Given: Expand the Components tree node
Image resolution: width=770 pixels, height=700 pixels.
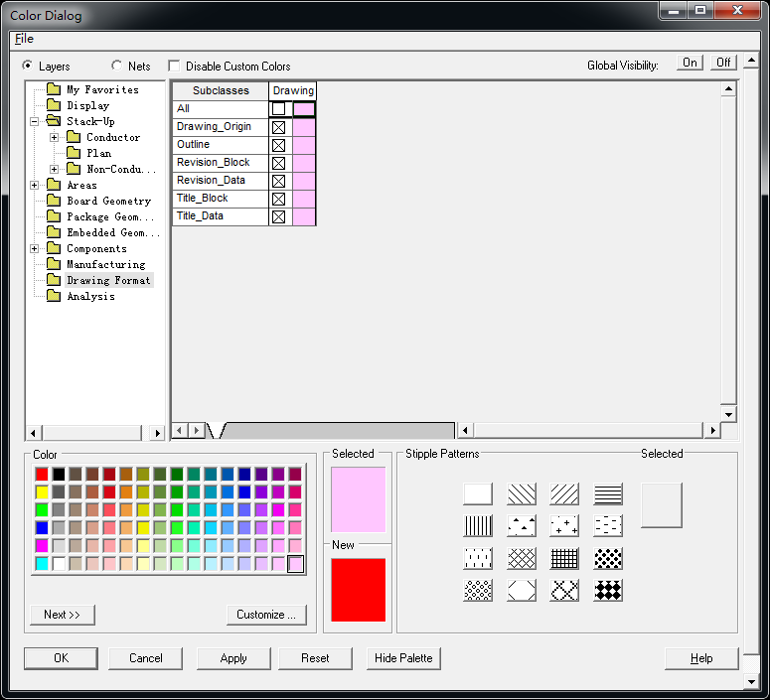Looking at the screenshot, I should pos(35,248).
